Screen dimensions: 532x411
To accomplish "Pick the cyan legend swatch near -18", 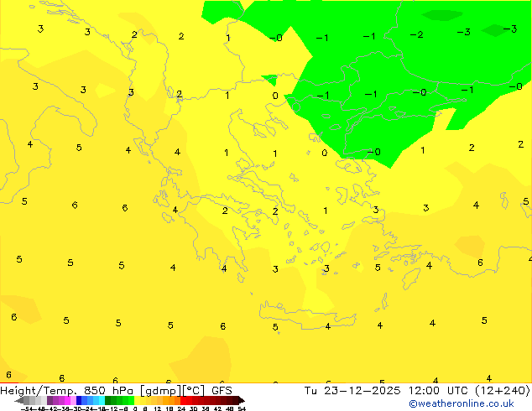I will [x=102, y=400].
